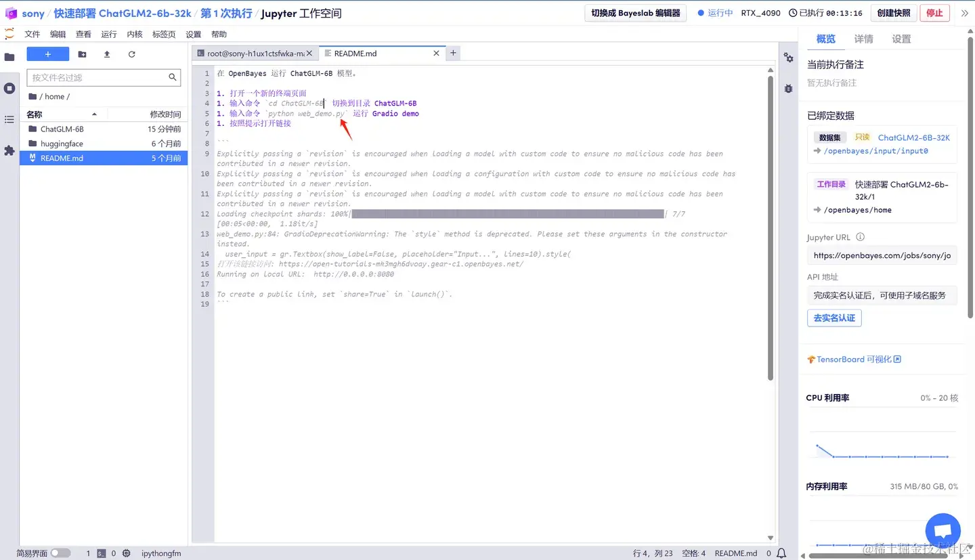The height and width of the screenshot is (560, 975).
Task: Click the OpenBayes logo icon
Action: 11,14
